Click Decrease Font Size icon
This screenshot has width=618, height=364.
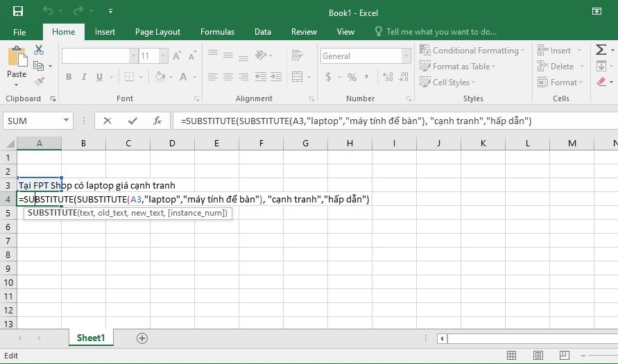point(192,56)
